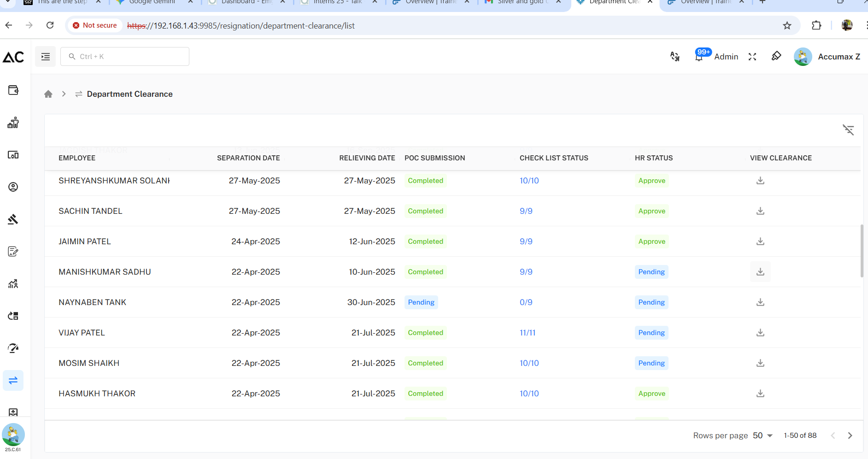Click the home breadcrumb icon

48,94
